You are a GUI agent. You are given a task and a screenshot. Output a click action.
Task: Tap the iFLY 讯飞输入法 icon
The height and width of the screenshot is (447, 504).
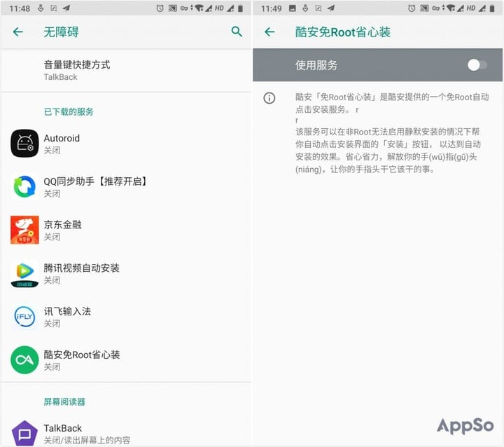point(24,317)
